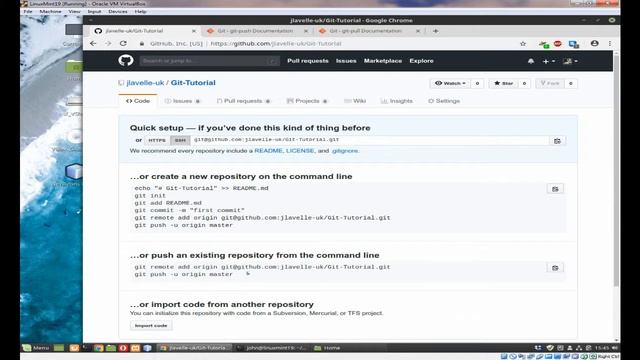Viewport: 640px width, 360px height.
Task: Copy the push existing repository commands
Action: click(x=555, y=268)
